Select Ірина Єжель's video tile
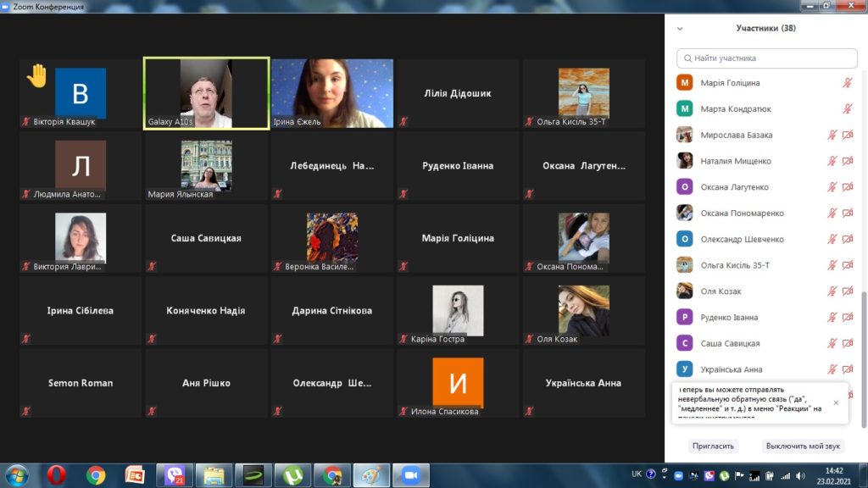The height and width of the screenshot is (488, 868). click(x=332, y=93)
